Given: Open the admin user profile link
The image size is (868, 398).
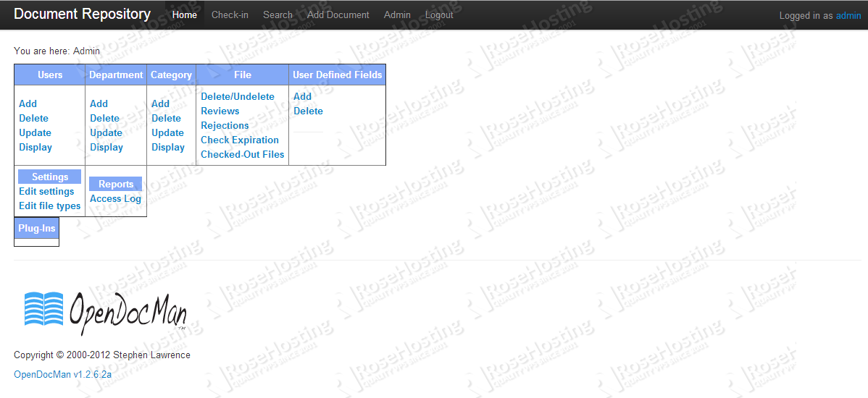Looking at the screenshot, I should 848,15.
